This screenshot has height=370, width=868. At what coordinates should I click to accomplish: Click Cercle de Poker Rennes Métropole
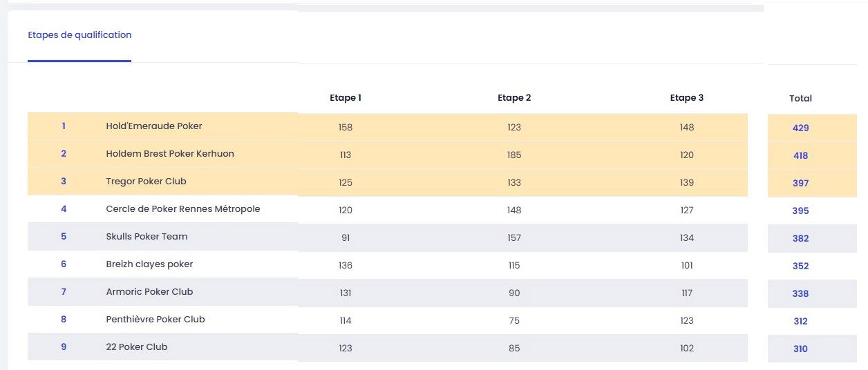[183, 209]
